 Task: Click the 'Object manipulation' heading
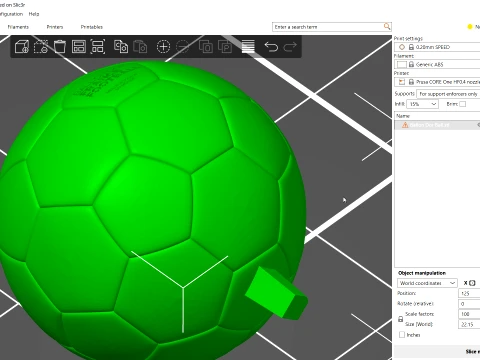coord(422,273)
